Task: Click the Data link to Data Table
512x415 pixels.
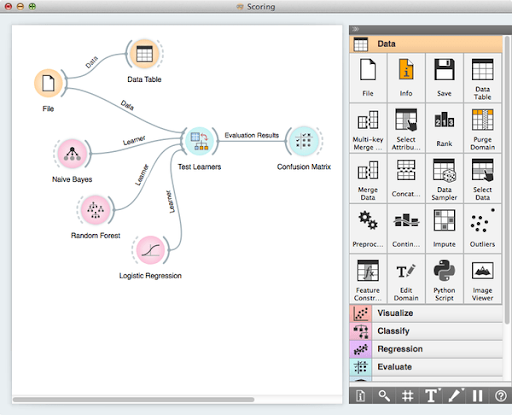Action: [x=92, y=62]
